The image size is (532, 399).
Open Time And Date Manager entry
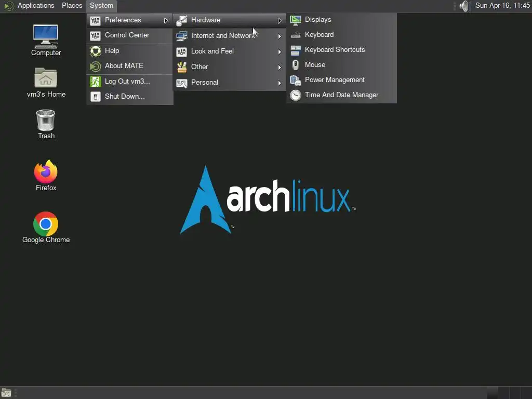point(341,95)
